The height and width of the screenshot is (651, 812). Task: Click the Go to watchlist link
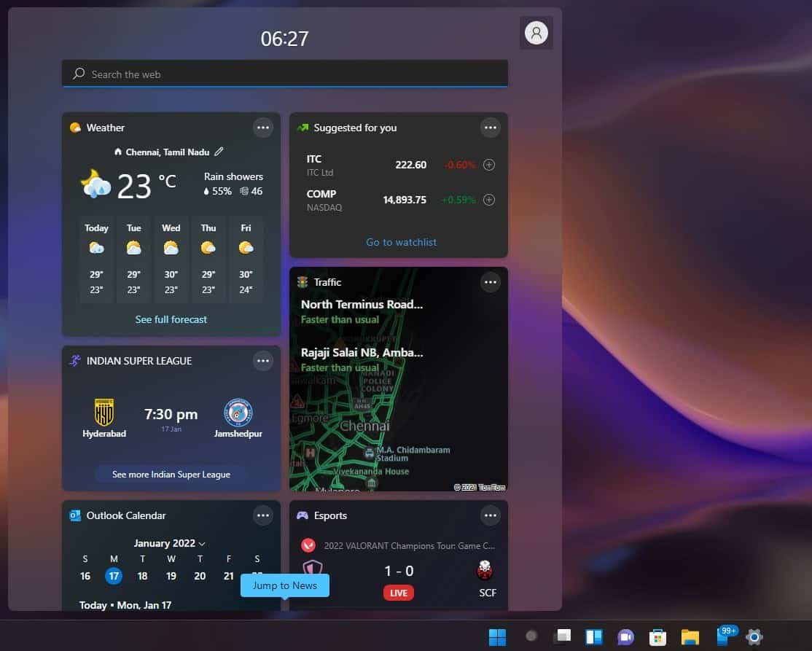(x=400, y=242)
